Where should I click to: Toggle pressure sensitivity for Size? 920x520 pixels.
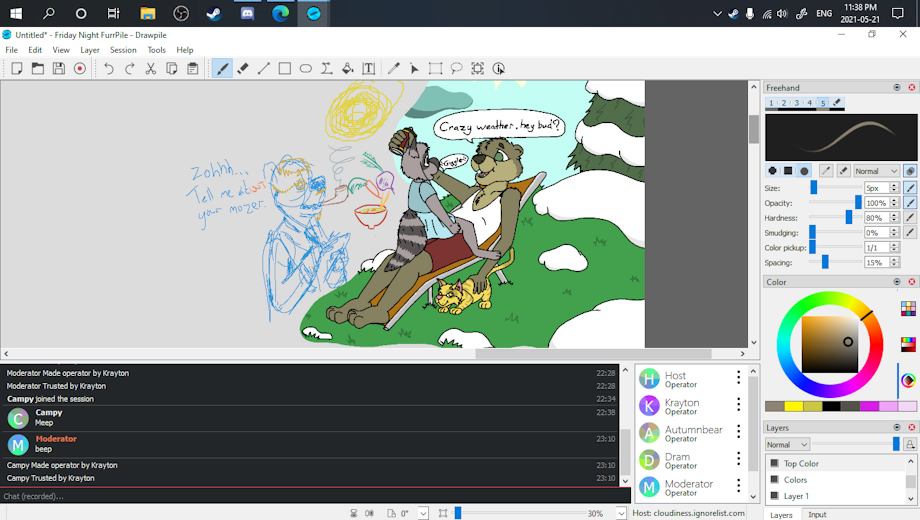[x=910, y=187]
